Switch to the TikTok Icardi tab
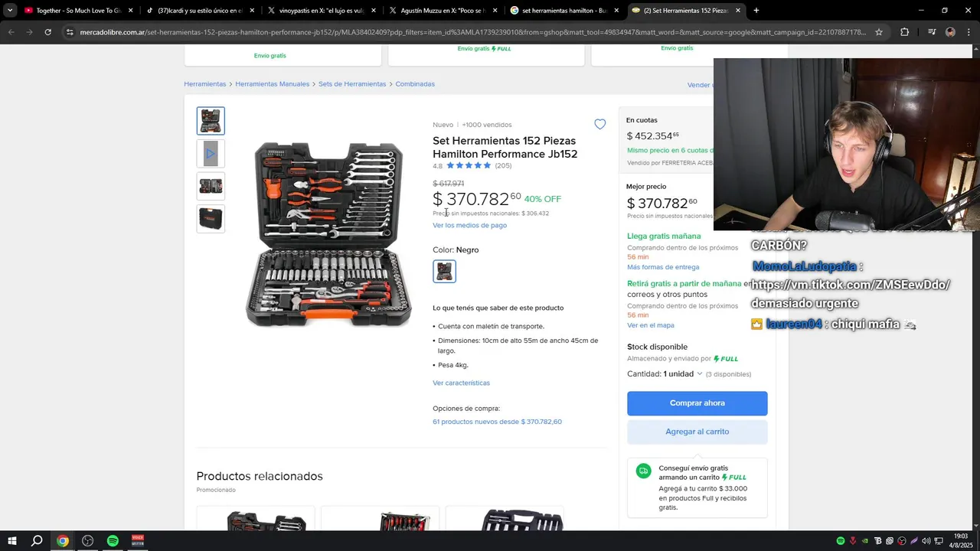 pyautogui.click(x=200, y=11)
